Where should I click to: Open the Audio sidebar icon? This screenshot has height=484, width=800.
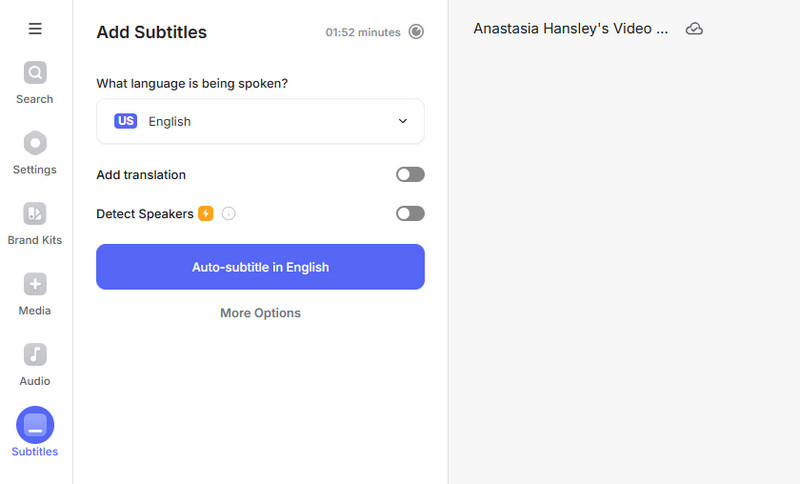click(x=35, y=355)
